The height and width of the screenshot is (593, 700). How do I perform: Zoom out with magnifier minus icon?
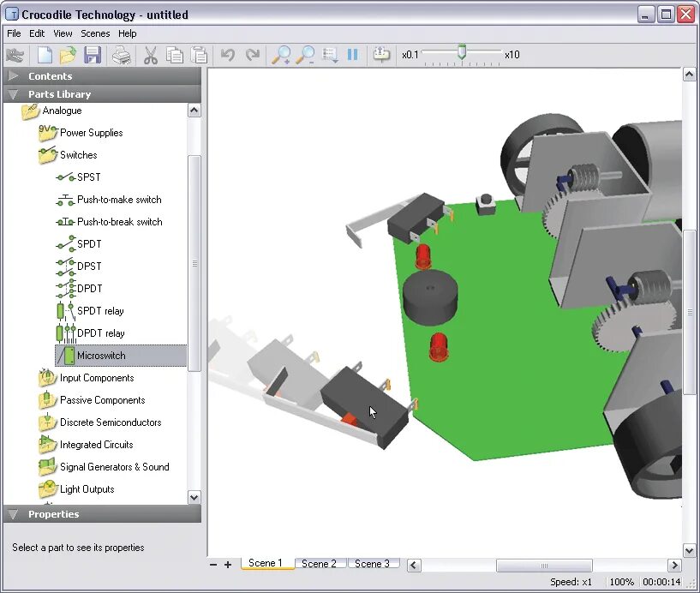pos(306,55)
